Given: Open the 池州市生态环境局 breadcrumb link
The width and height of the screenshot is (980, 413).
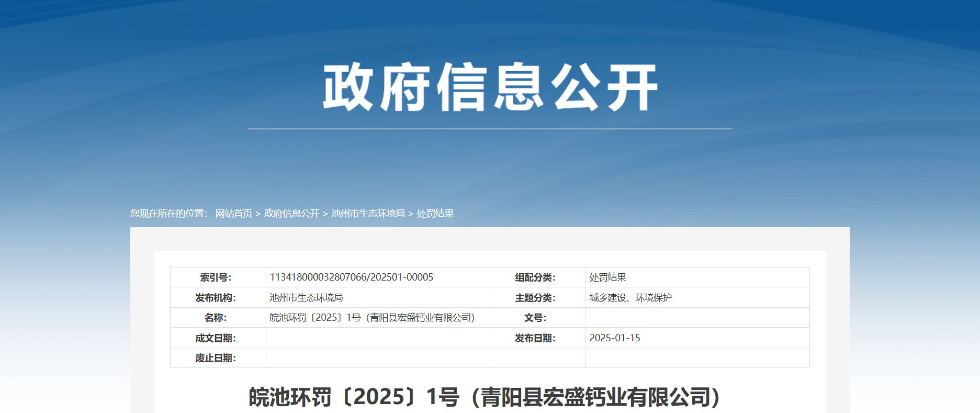Looking at the screenshot, I should click(x=368, y=214).
